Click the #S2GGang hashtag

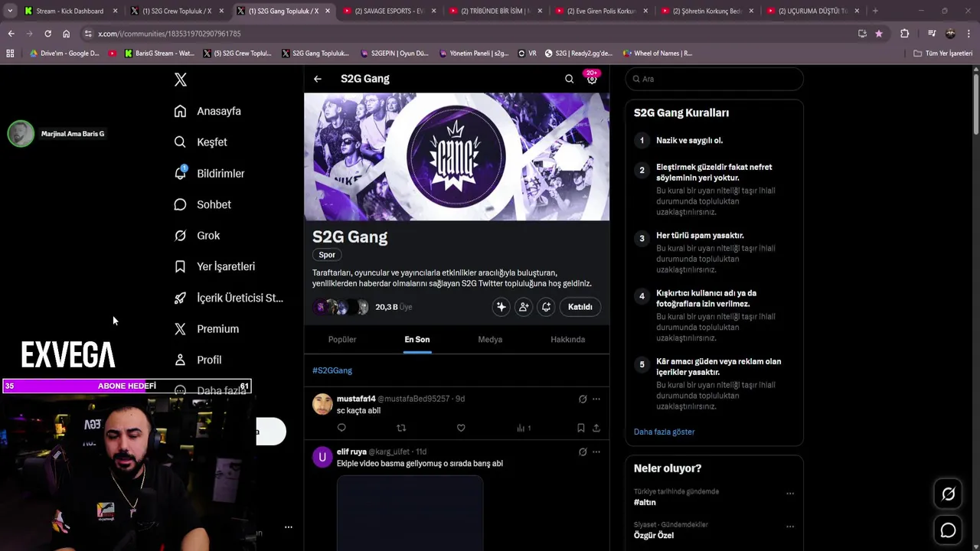[x=332, y=370]
